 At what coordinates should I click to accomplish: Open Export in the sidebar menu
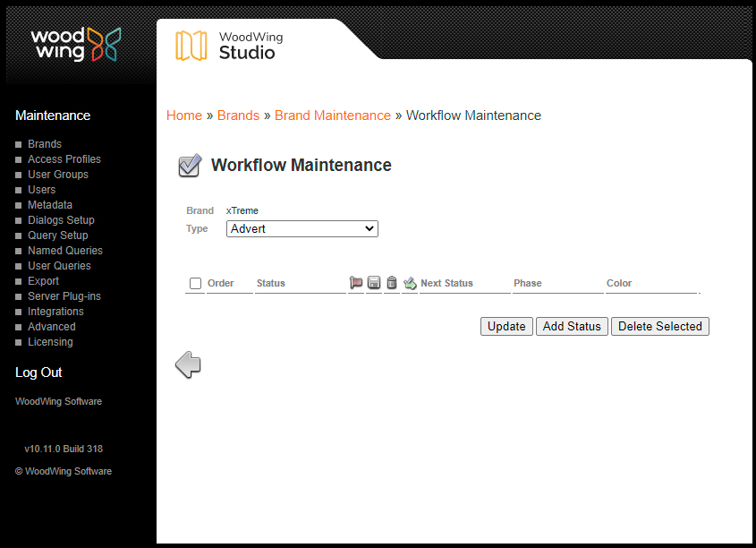tap(44, 281)
